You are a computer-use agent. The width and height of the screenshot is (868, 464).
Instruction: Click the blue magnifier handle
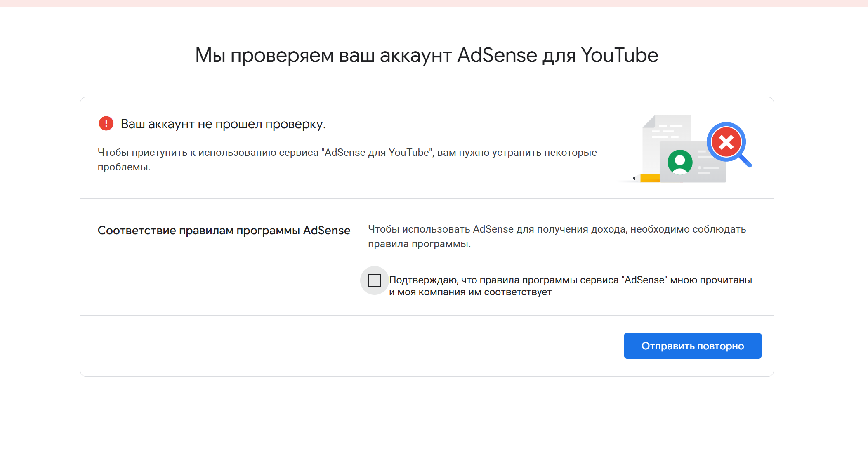pyautogui.click(x=745, y=161)
